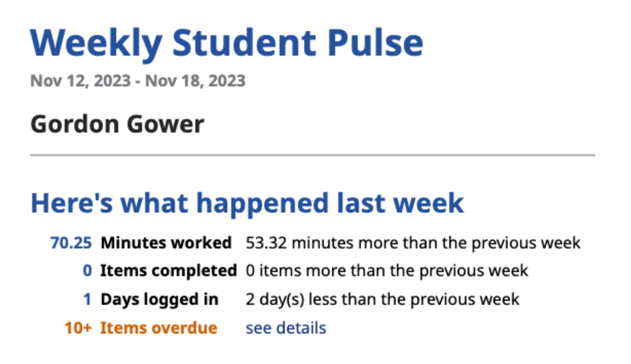This screenshot has width=631, height=364.
Task: Click the horizontal divider below the name
Action: click(x=313, y=154)
